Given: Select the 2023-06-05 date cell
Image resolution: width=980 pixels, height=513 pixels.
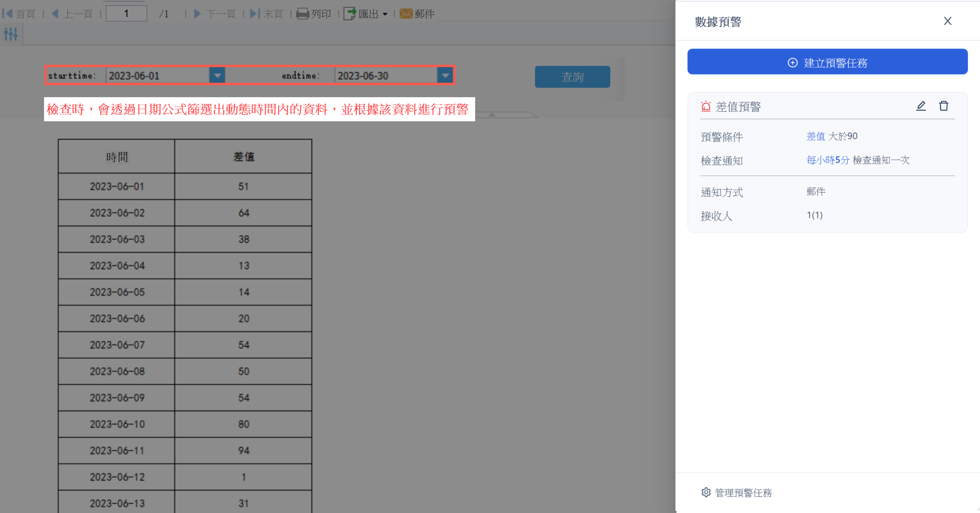Looking at the screenshot, I should point(116,292).
